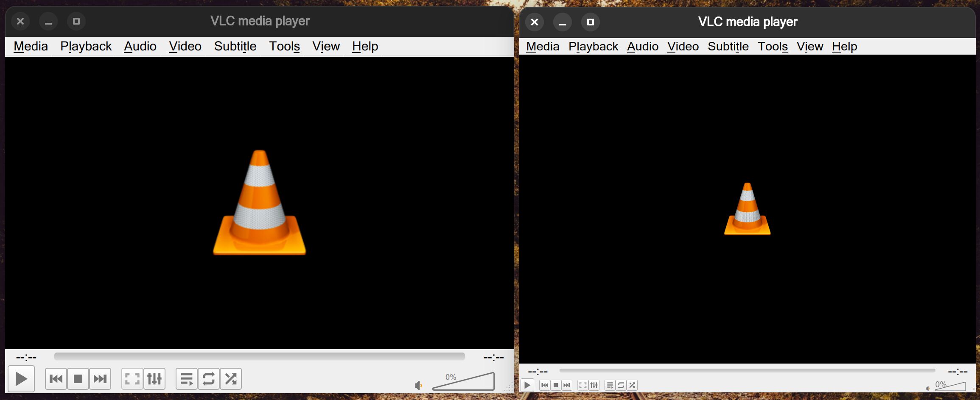Click Play button in right VLC window
The height and width of the screenshot is (400, 980).
tap(527, 385)
